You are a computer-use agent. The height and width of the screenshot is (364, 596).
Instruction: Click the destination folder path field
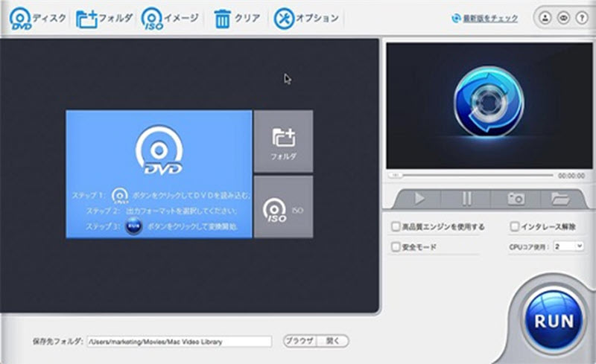pyautogui.click(x=179, y=342)
